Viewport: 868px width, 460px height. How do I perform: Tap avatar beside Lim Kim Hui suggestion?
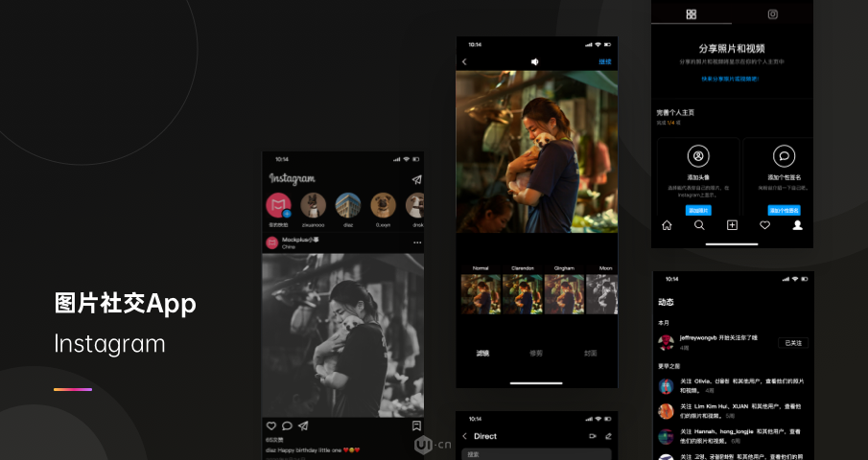tap(666, 411)
